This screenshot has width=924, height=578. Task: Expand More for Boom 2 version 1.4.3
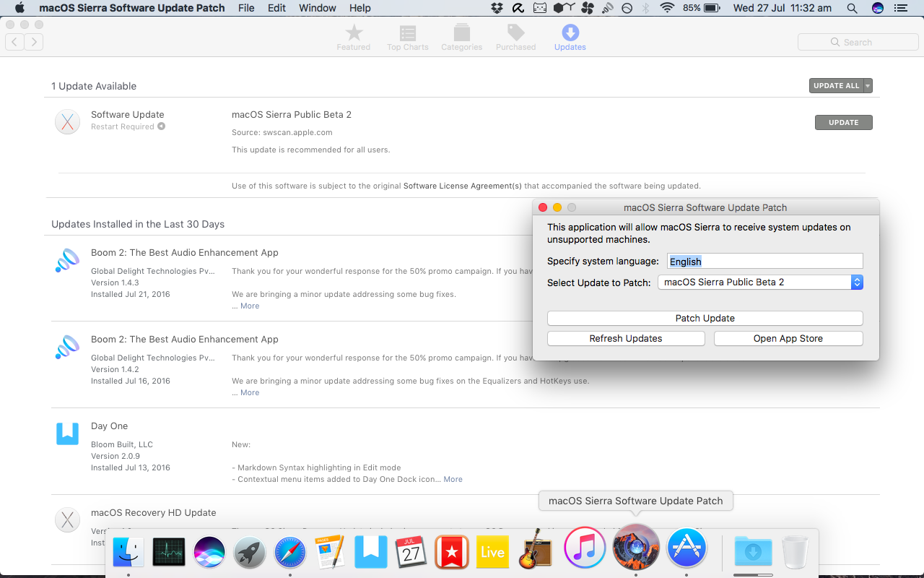(x=250, y=306)
